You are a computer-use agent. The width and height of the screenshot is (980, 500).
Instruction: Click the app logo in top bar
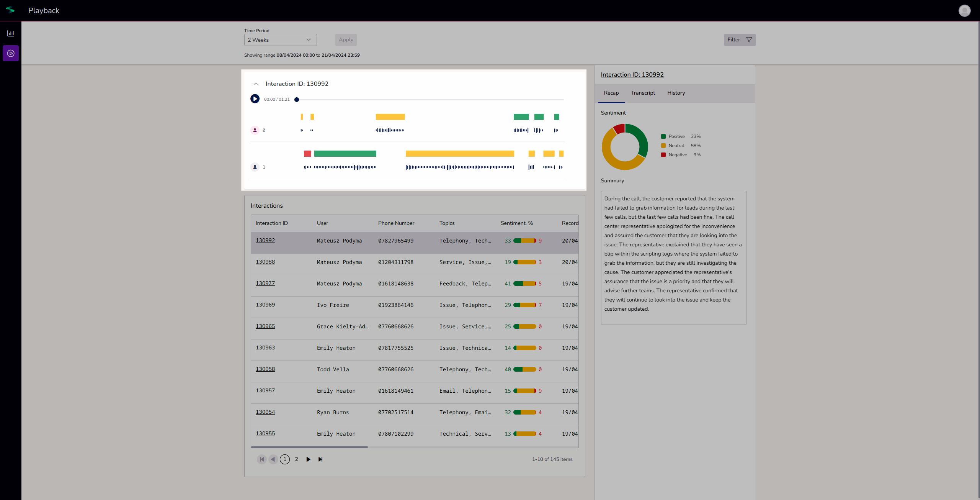pyautogui.click(x=10, y=10)
